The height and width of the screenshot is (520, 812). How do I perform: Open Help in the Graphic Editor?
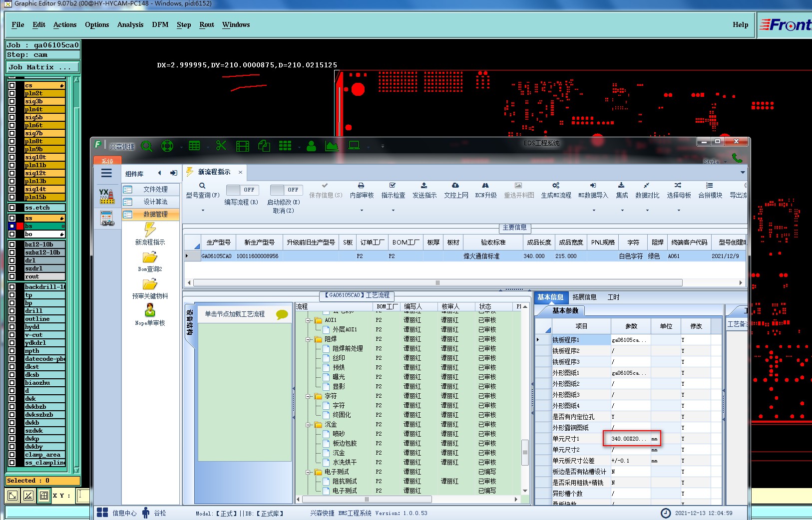coord(741,24)
